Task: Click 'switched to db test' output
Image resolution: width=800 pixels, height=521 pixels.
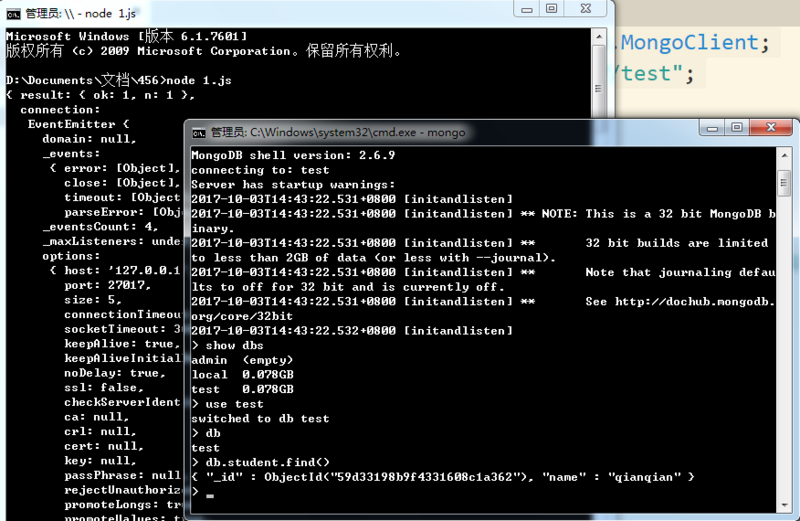Action: tap(260, 419)
